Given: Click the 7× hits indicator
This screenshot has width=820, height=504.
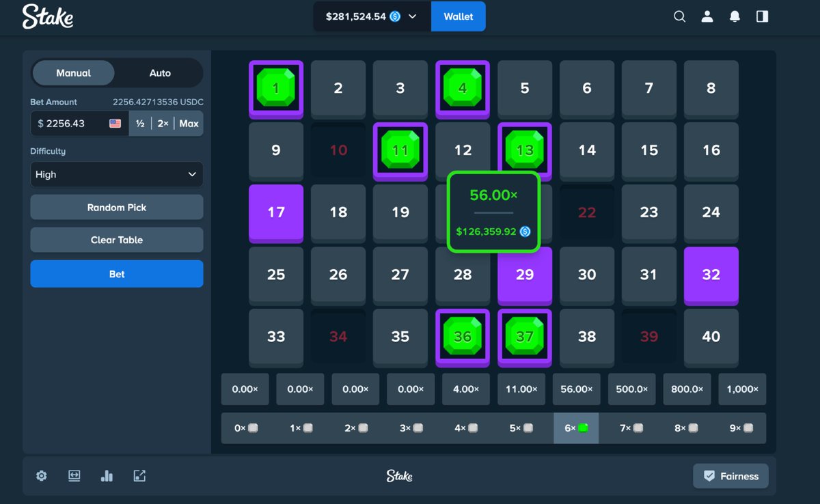Looking at the screenshot, I should [x=631, y=428].
